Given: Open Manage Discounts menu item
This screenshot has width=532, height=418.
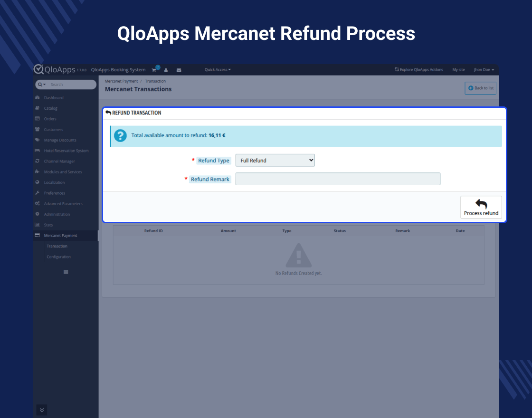Looking at the screenshot, I should 60,140.
